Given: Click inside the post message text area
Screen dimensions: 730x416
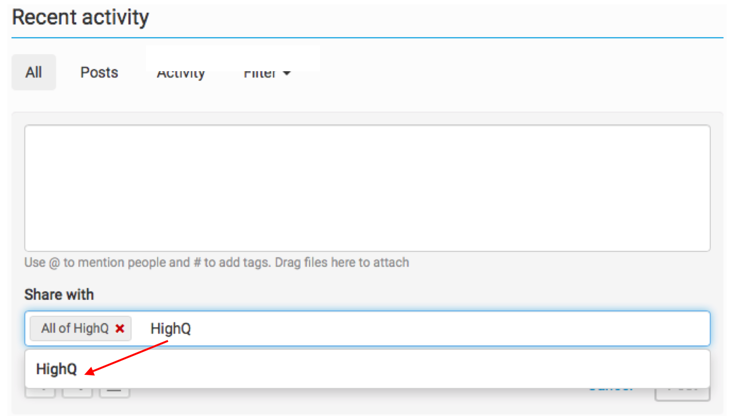Looking at the screenshot, I should coord(367,187).
